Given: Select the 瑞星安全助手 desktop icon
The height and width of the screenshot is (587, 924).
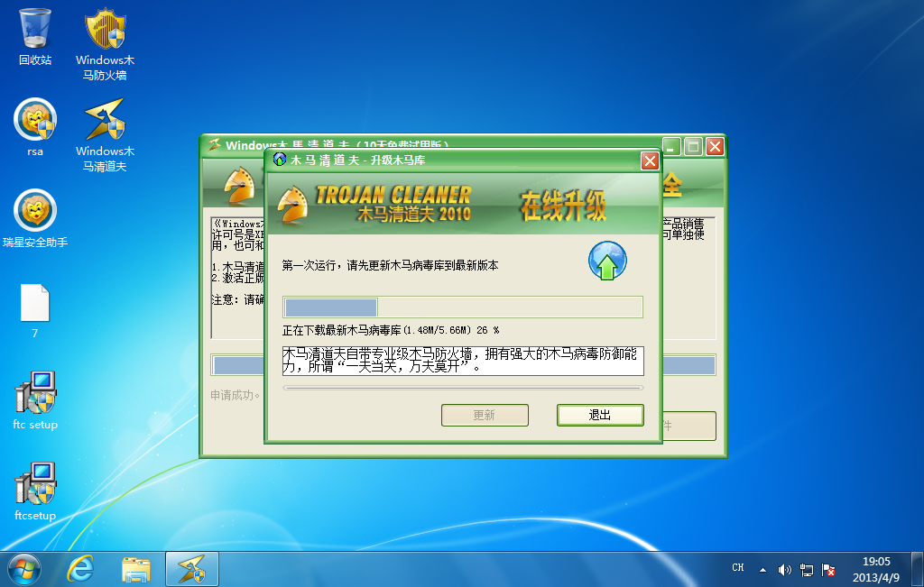Looking at the screenshot, I should click(35, 218).
